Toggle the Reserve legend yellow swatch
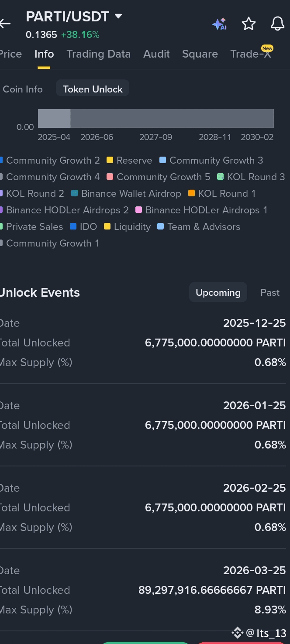 pos(110,160)
